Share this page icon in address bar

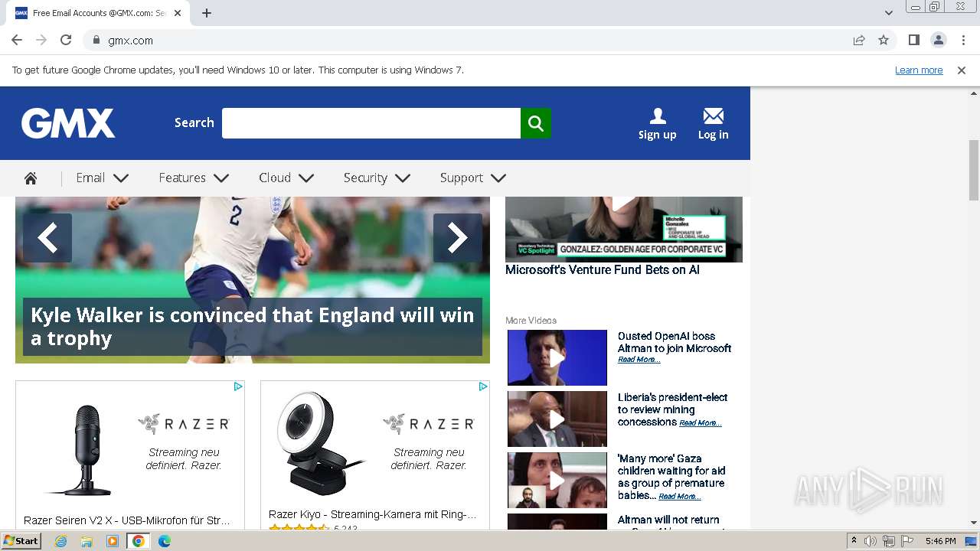(x=859, y=40)
